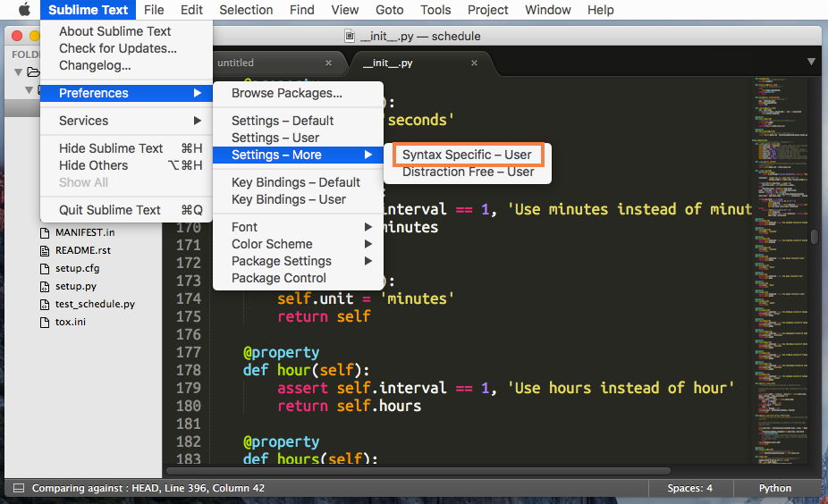Open Settings – Default

pyautogui.click(x=298, y=121)
